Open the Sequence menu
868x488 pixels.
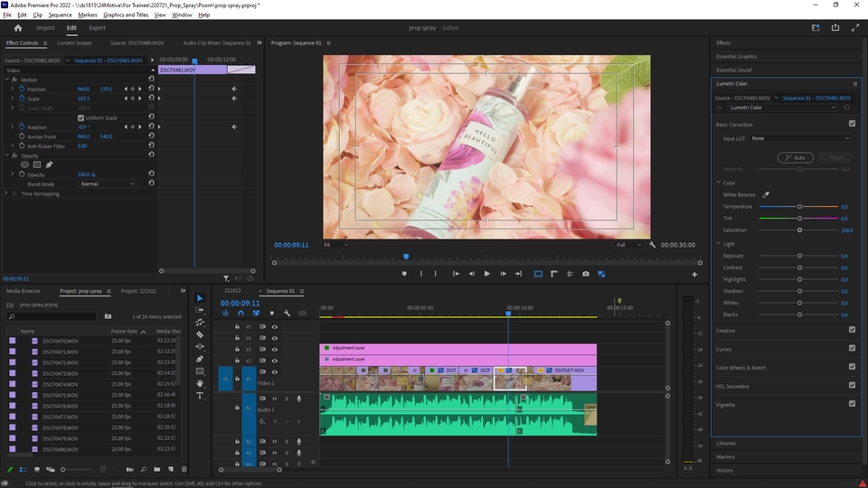pyautogui.click(x=60, y=15)
